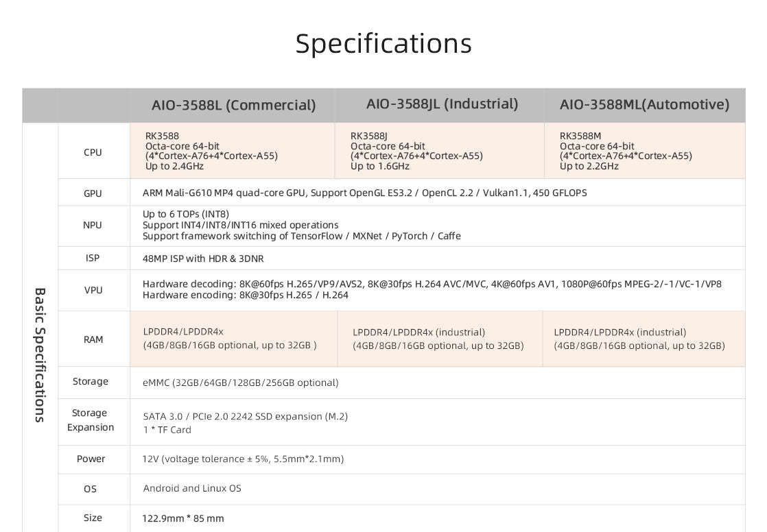Image resolution: width=767 pixels, height=532 pixels.
Task: Click the CPU row label
Action: point(93,152)
